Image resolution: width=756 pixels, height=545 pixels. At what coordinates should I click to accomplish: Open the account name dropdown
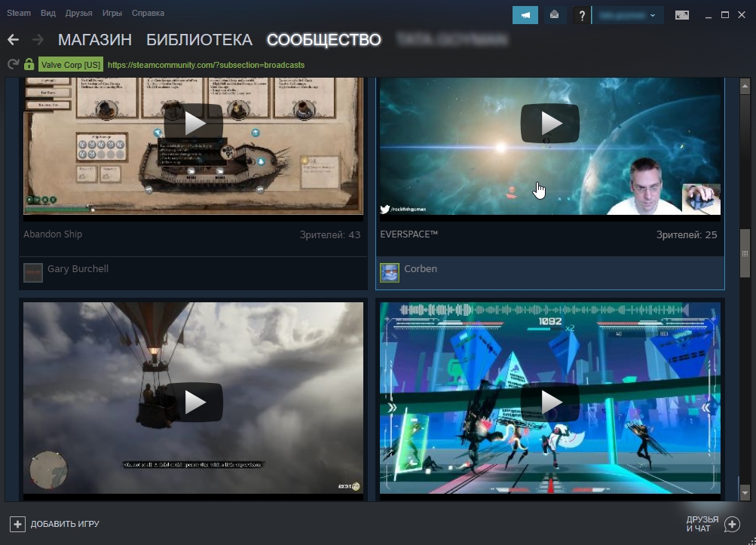coord(628,15)
